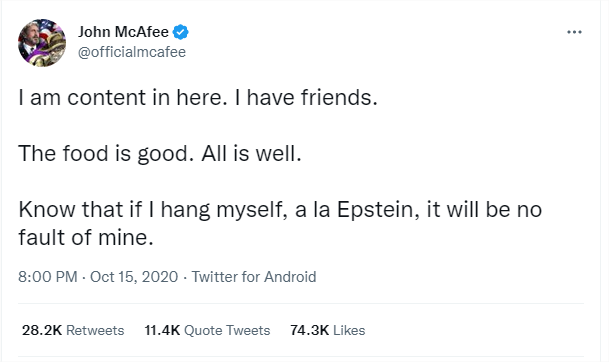Click the word Retweets
Screen dimensions: 609x362
pyautogui.click(x=95, y=330)
